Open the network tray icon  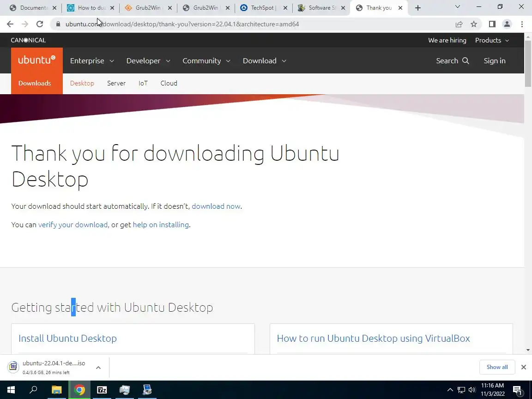tap(461, 390)
